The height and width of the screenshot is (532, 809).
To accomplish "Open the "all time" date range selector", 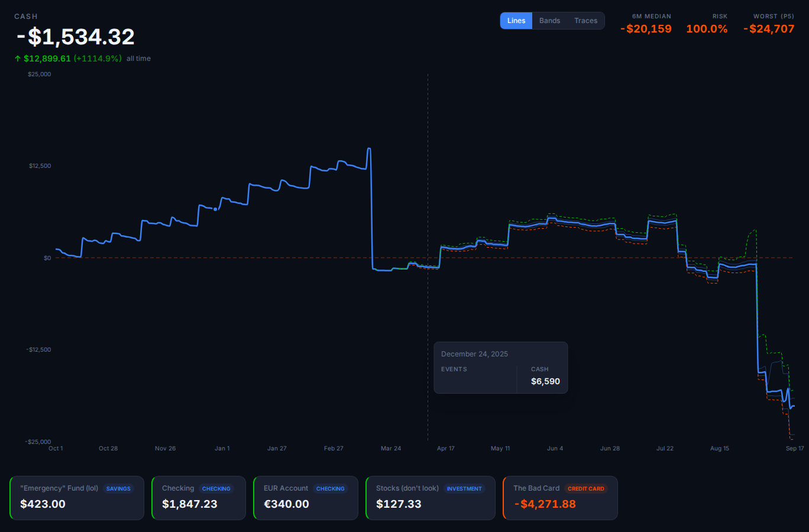I will coord(138,58).
